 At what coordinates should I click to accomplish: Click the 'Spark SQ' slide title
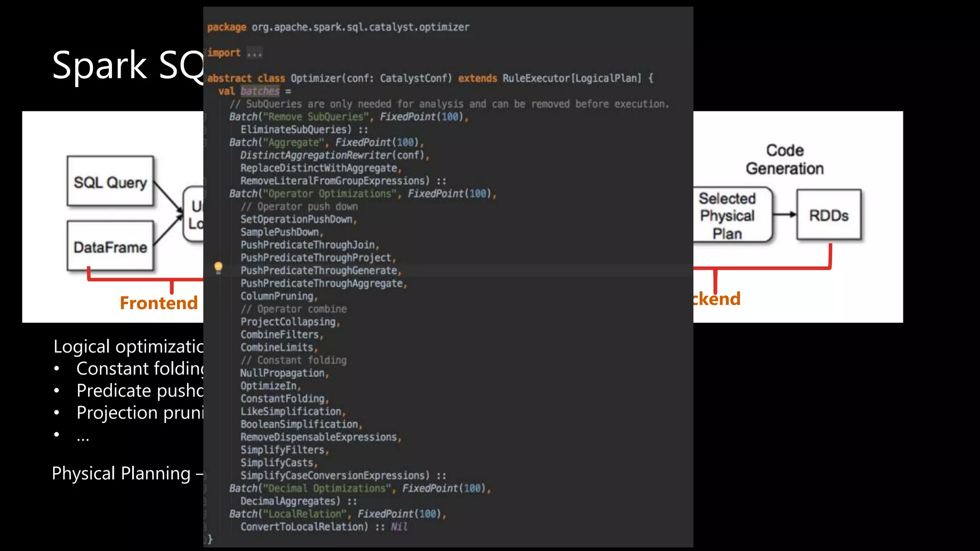(128, 66)
